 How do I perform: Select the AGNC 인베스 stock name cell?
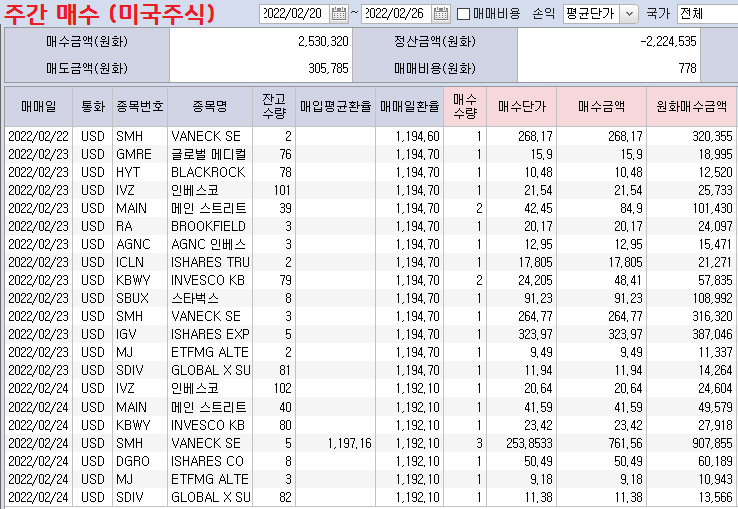210,244
